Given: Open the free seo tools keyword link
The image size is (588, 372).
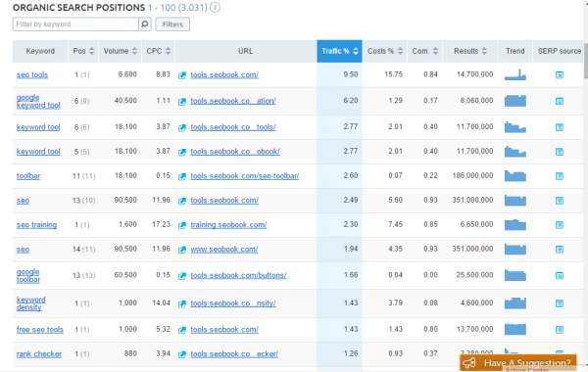Looking at the screenshot, I should (x=40, y=330).
